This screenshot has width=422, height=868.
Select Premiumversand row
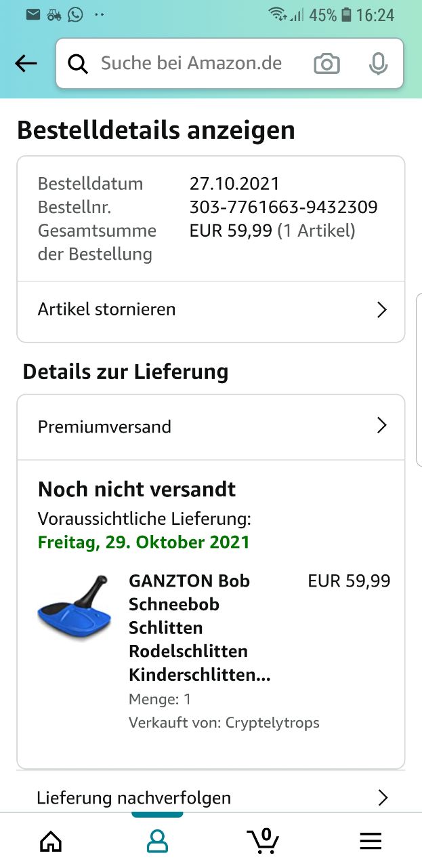tap(211, 427)
